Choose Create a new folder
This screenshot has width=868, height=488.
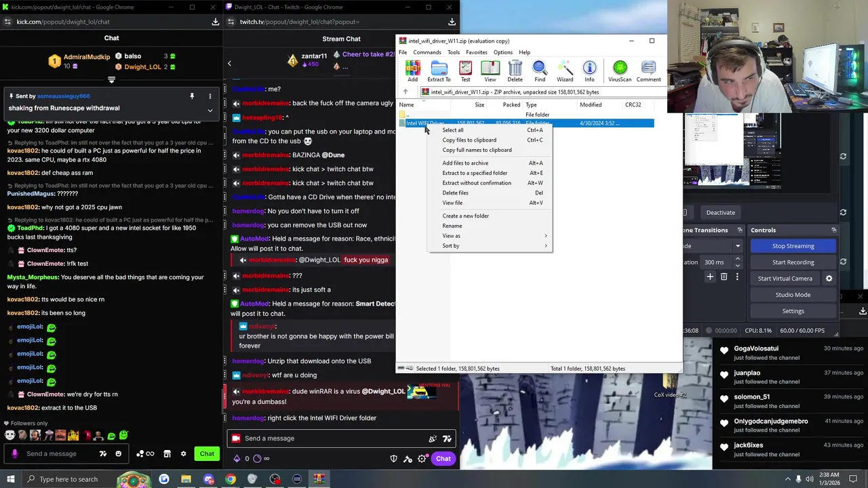[490, 216]
